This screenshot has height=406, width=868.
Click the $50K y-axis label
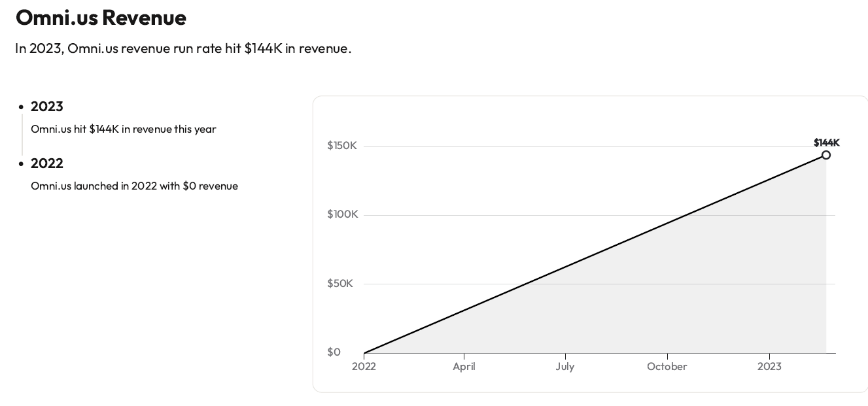pyautogui.click(x=340, y=283)
